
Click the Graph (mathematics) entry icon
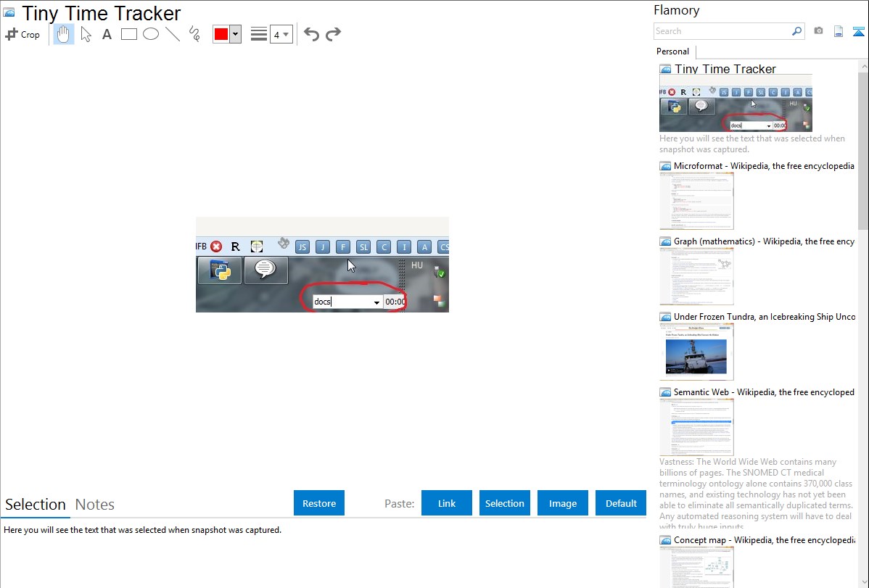point(665,241)
